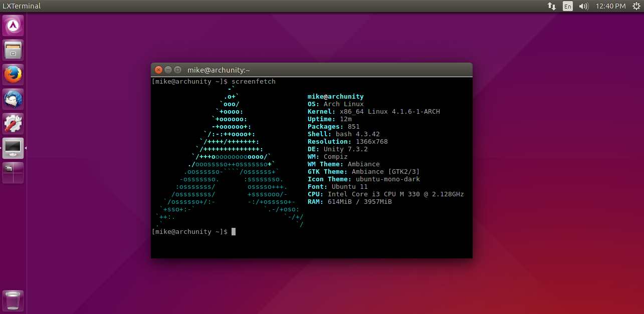Image resolution: width=644 pixels, height=314 pixels.
Task: Open the Workspace Switcher in launcher
Action: tap(13, 173)
